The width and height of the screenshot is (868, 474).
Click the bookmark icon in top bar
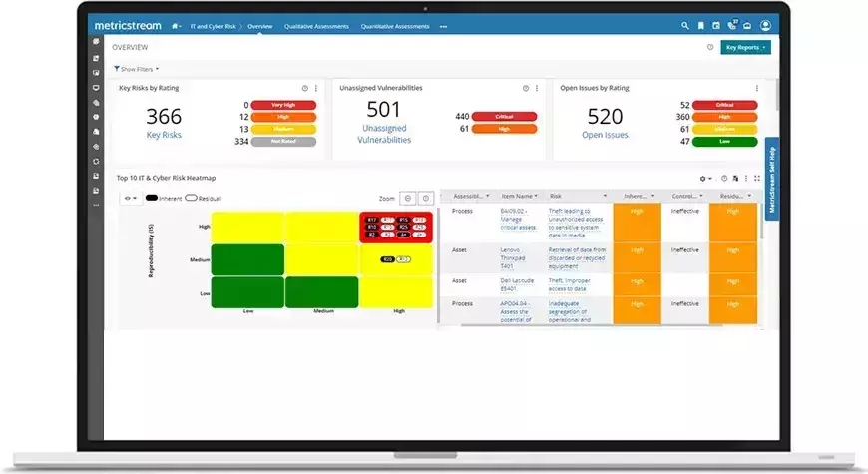pyautogui.click(x=700, y=26)
